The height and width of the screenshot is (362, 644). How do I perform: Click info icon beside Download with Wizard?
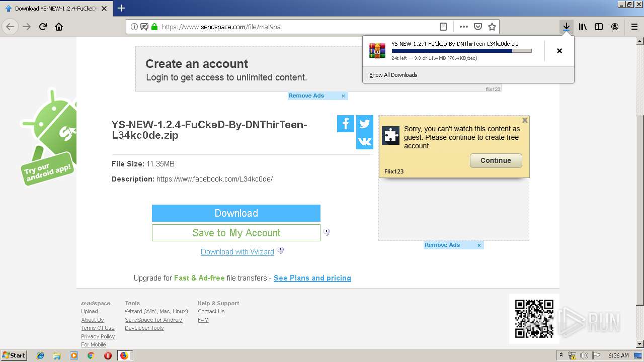pyautogui.click(x=280, y=250)
